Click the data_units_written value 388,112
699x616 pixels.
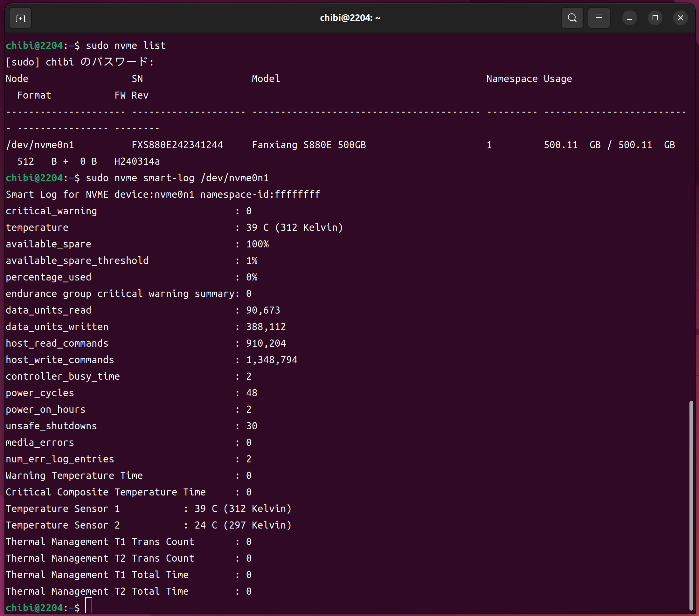(266, 327)
